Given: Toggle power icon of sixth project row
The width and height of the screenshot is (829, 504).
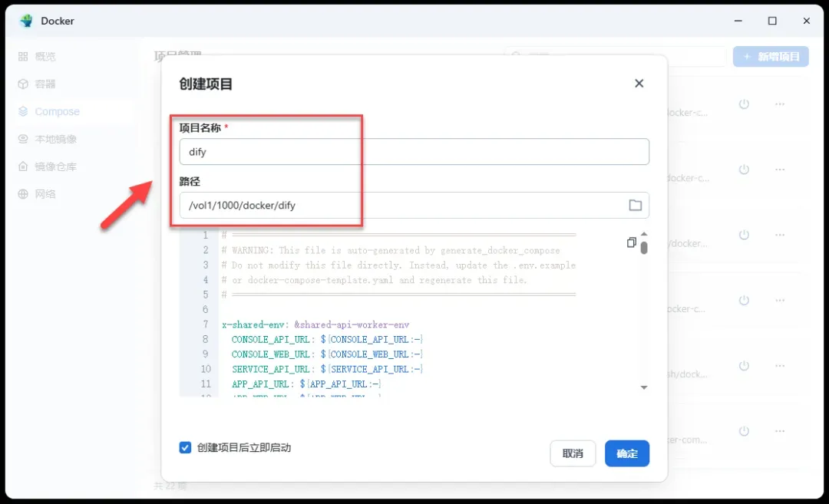Looking at the screenshot, I should point(744,432).
